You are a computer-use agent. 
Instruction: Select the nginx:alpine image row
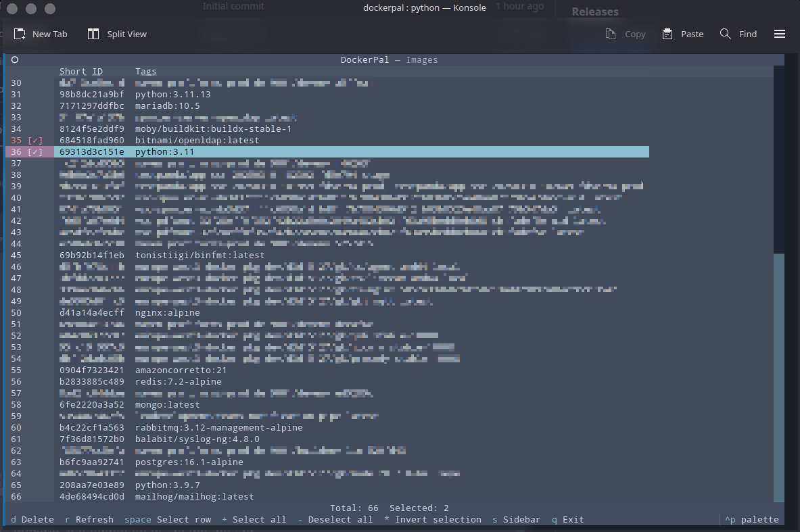[327, 313]
